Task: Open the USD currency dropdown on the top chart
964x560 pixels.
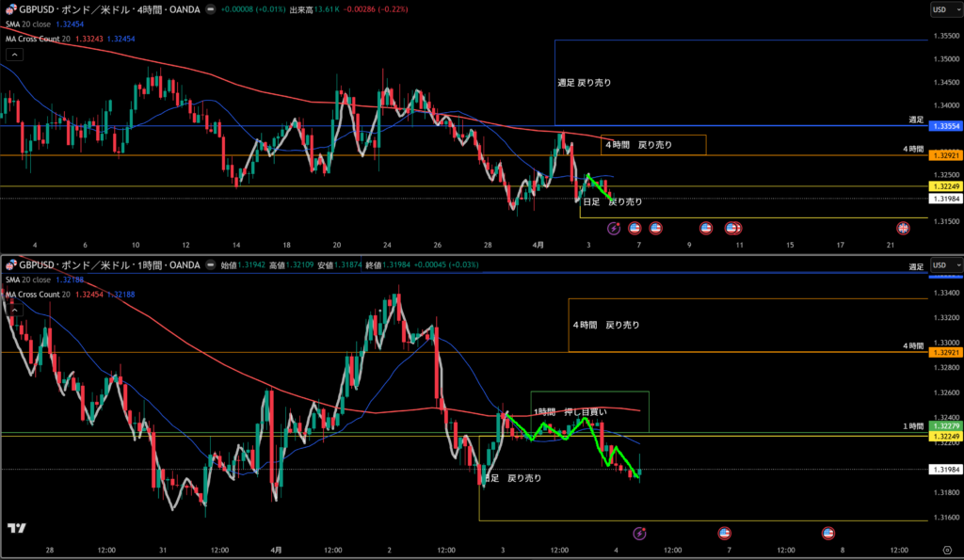Action: [x=941, y=9]
